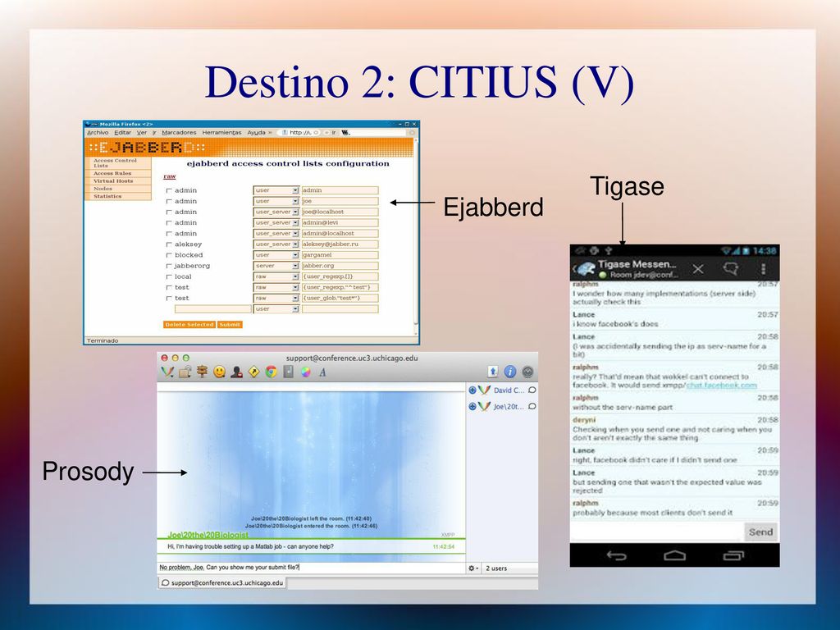Open the smiley emoticon picker
The image size is (840, 630).
tap(219, 372)
